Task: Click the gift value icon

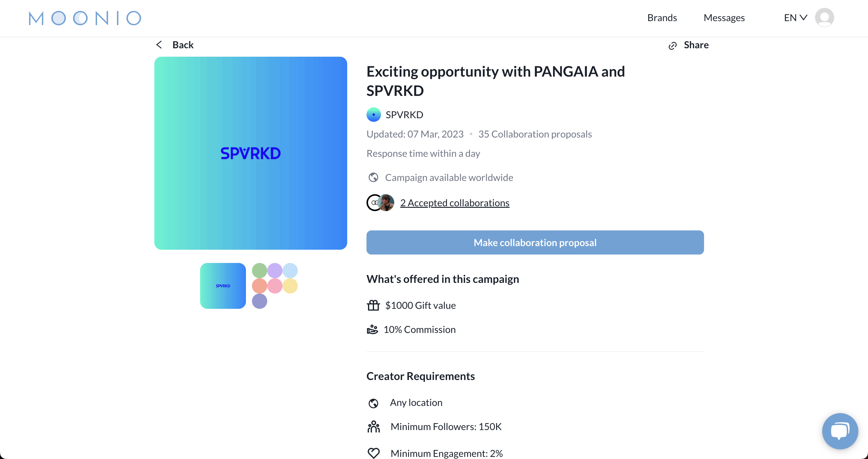Action: point(373,305)
